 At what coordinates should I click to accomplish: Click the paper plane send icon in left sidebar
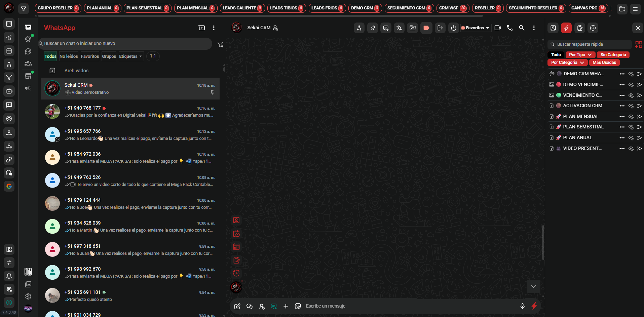(9, 37)
